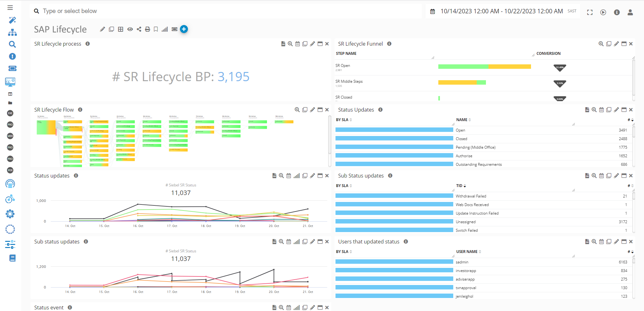Open the user profile menu
Screen dimensions: 644x311
coord(630,12)
